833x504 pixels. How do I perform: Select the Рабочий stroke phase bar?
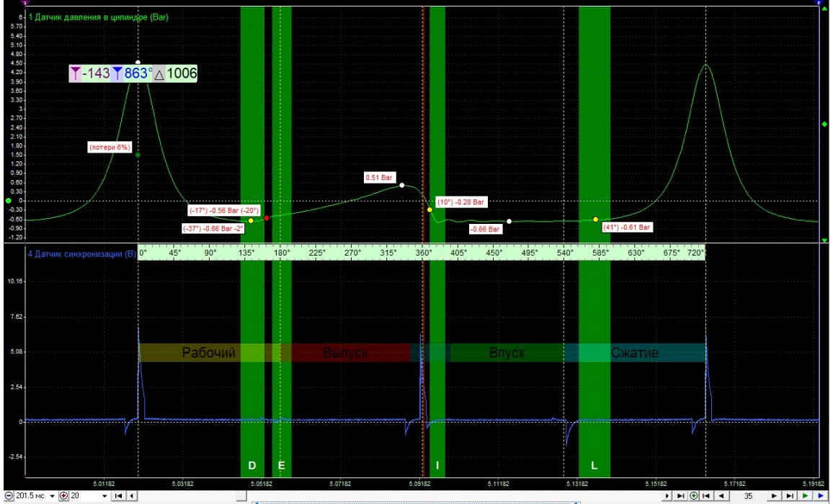[x=209, y=353]
